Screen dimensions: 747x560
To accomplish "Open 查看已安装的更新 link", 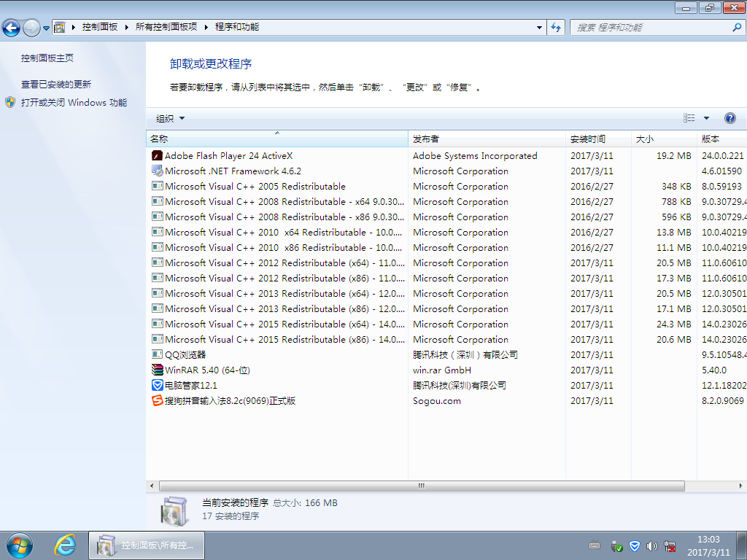I will point(55,85).
